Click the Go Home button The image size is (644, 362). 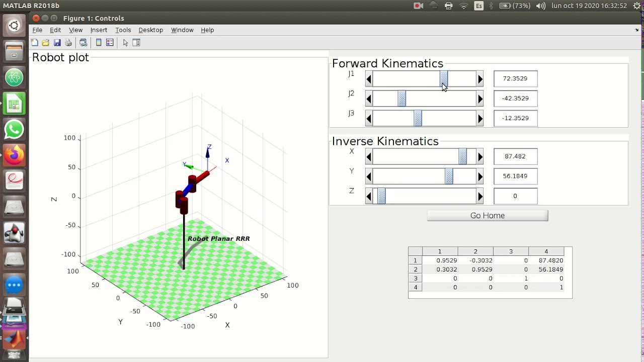488,216
